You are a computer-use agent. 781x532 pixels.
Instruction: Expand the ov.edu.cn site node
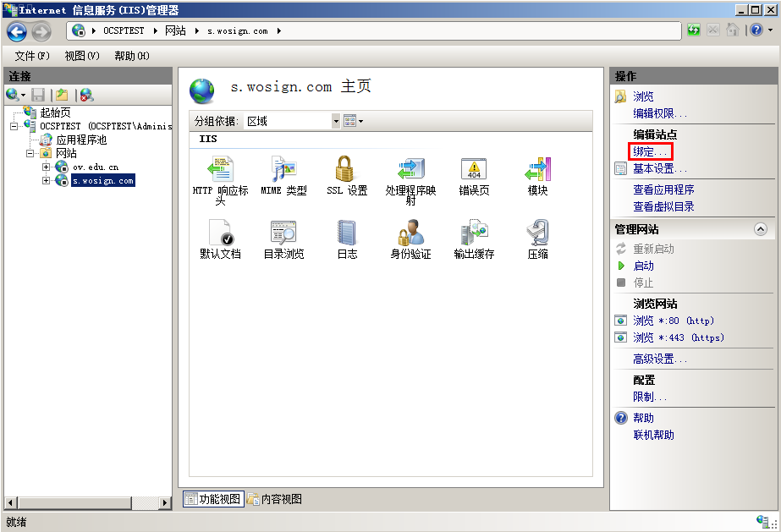[x=47, y=167]
